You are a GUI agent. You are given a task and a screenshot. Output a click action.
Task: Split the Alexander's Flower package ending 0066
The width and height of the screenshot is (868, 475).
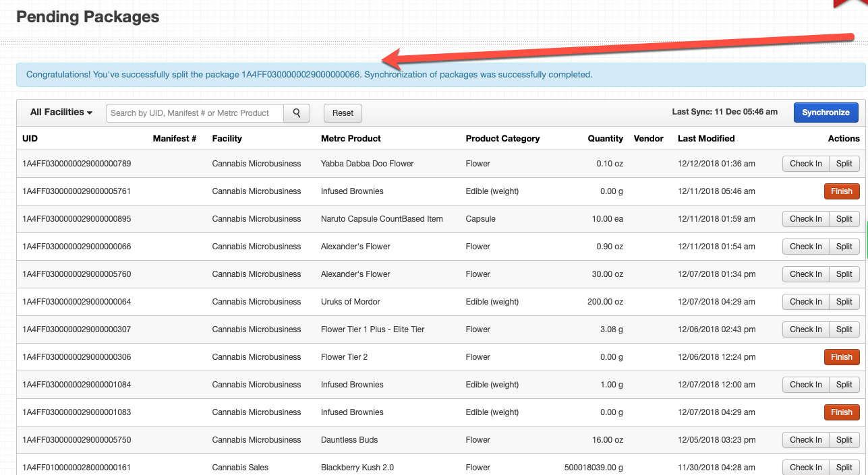[844, 246]
